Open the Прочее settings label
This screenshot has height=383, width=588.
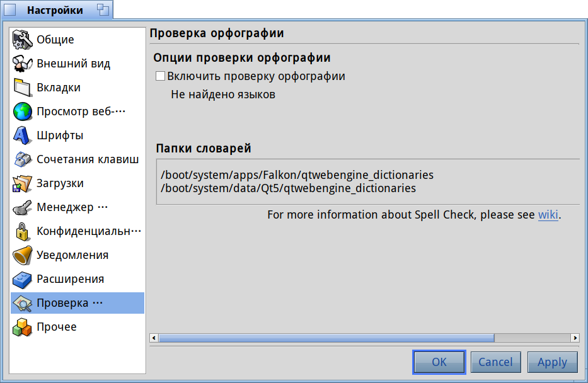coord(57,327)
